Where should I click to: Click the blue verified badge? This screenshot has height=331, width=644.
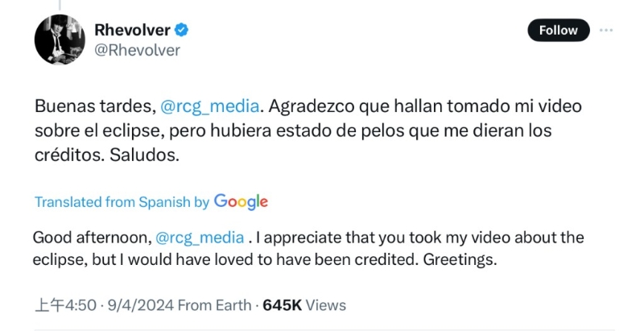click(x=183, y=30)
